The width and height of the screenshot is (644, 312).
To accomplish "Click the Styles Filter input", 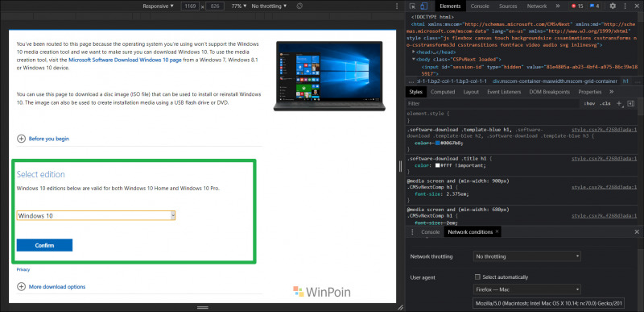I will (x=493, y=103).
